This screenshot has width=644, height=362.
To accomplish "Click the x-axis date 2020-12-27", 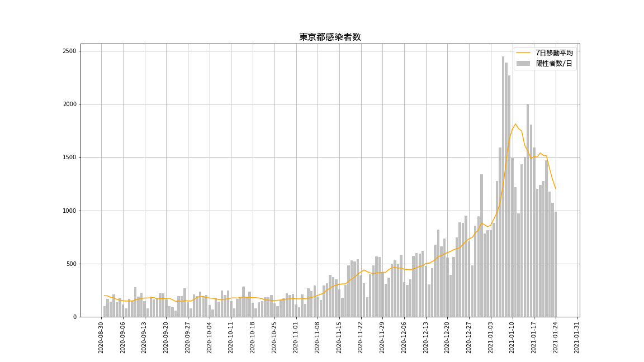I will 469,337.
